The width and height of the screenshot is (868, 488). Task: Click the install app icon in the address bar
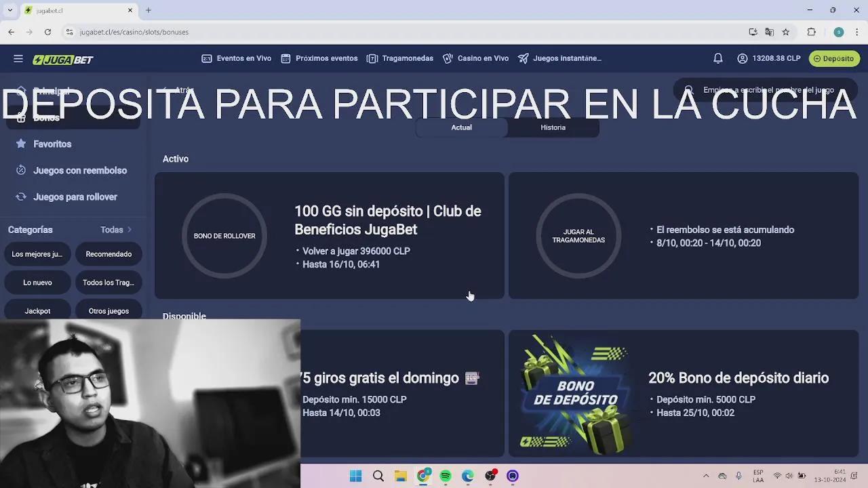[753, 32]
